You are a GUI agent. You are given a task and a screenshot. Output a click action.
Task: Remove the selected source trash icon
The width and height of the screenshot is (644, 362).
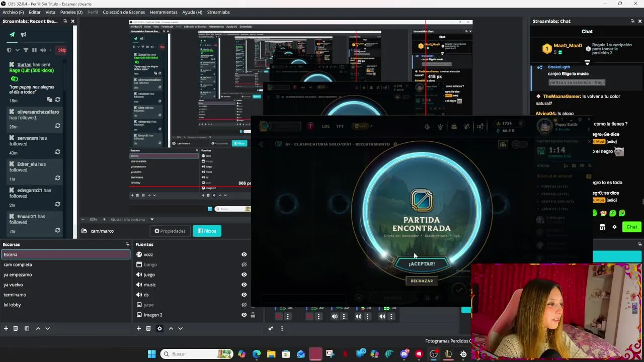(x=148, y=328)
